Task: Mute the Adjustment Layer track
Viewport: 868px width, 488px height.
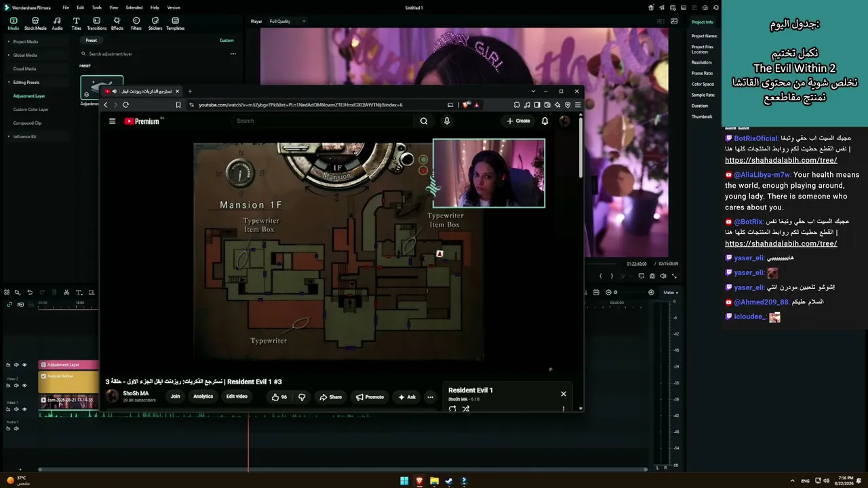Action: 16,365
